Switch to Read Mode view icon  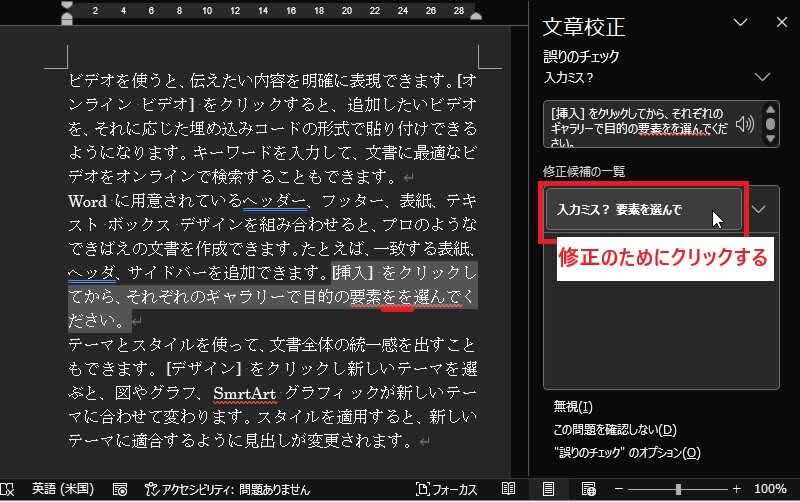point(509,489)
